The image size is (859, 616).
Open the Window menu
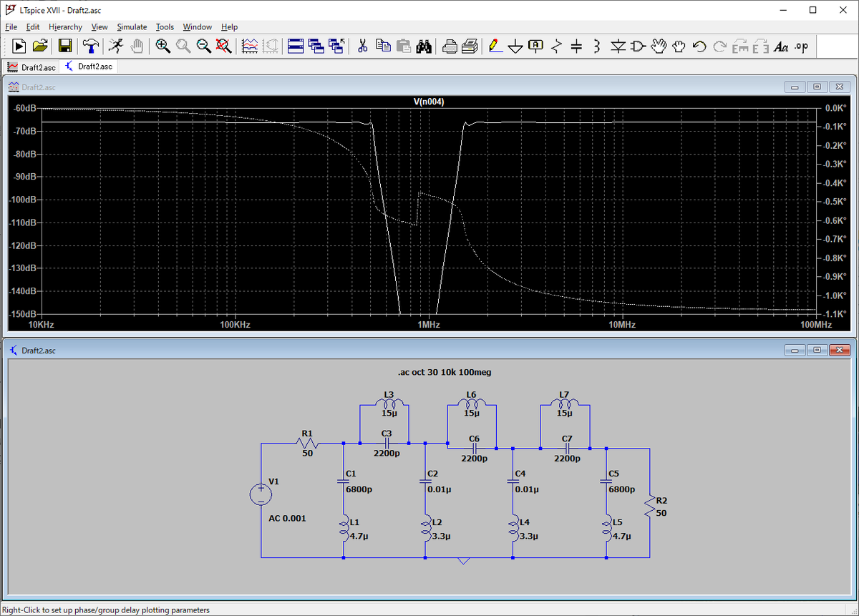point(198,26)
